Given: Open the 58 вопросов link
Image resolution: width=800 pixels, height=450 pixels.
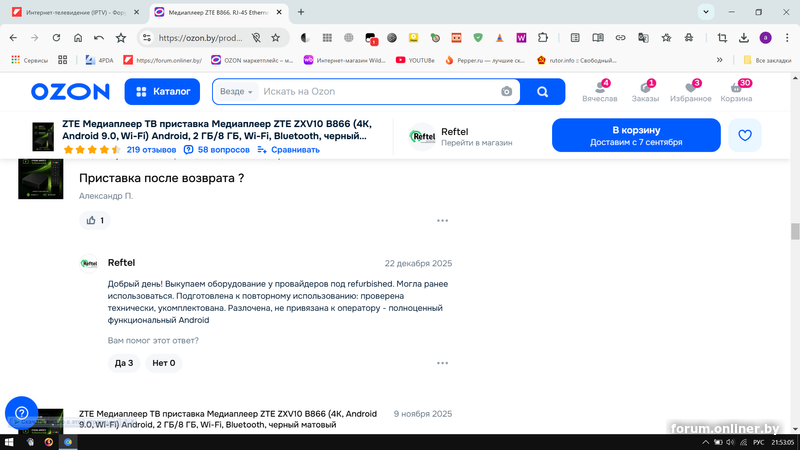Looking at the screenshot, I should (x=217, y=149).
